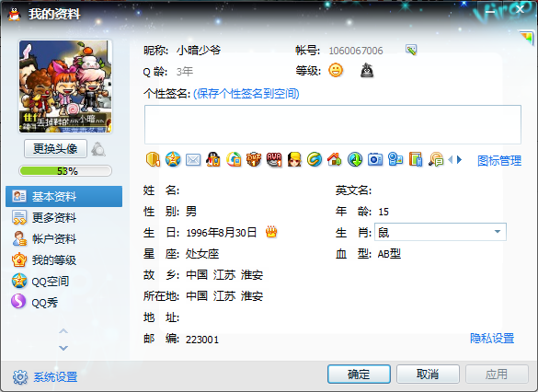Click the 故乡 value 中国 江苏 淮安
This screenshot has width=538, height=392.
(x=224, y=275)
